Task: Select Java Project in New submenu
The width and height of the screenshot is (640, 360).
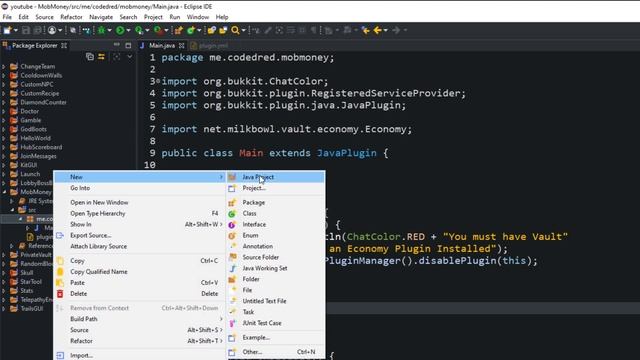Action: click(x=276, y=177)
